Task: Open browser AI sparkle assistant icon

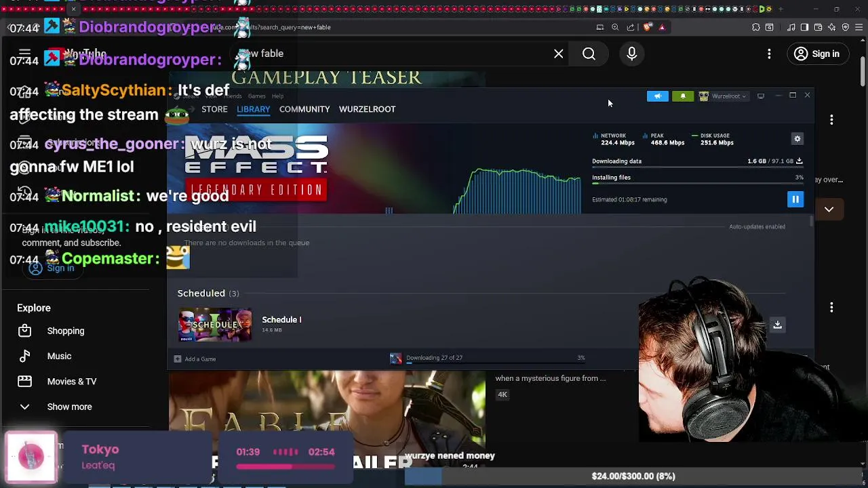Action: point(831,27)
